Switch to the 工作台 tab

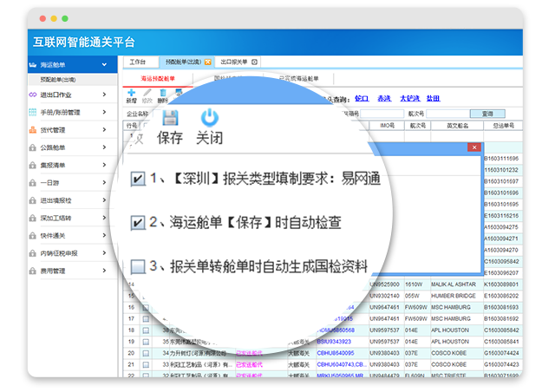tap(138, 62)
